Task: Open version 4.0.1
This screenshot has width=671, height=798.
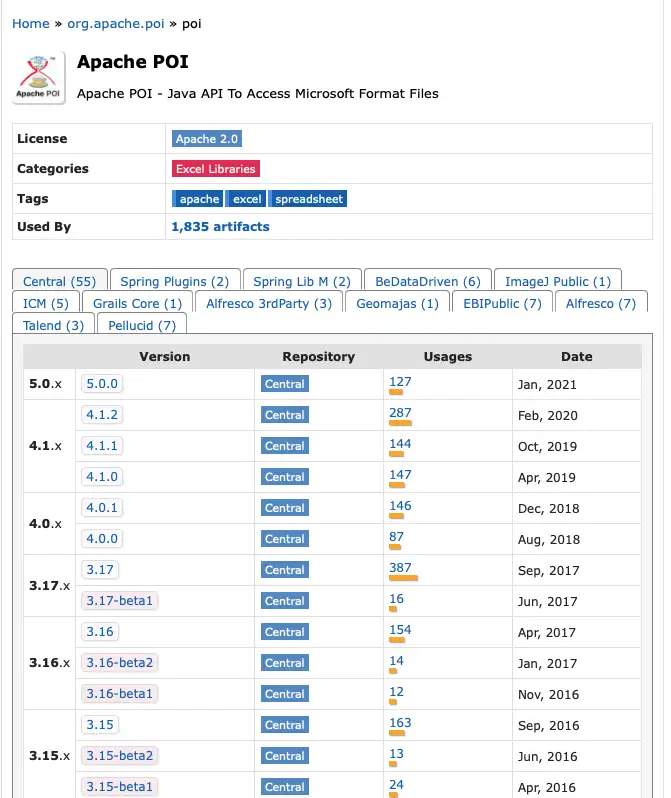Action: click(x=102, y=507)
